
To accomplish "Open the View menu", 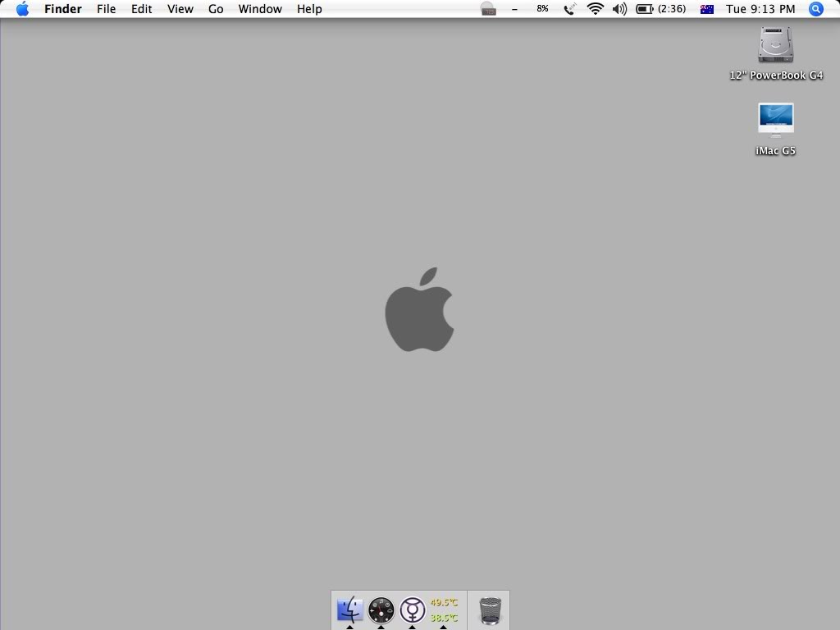I will [x=180, y=9].
